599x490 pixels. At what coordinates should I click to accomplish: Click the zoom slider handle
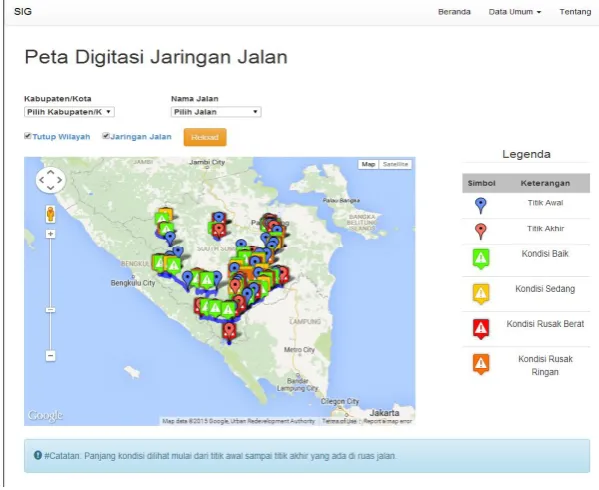click(x=50, y=310)
